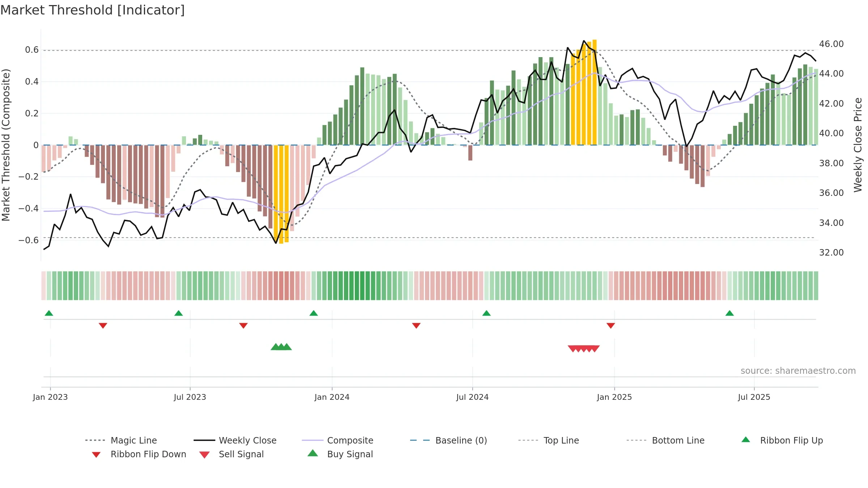
Task: Click the 38.00 price axis label
Action: tap(831, 163)
